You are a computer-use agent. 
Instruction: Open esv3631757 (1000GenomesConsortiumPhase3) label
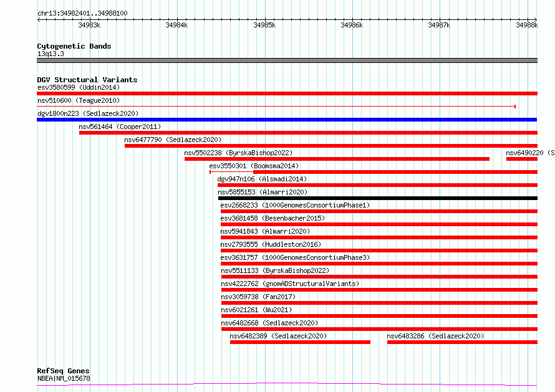295,257
